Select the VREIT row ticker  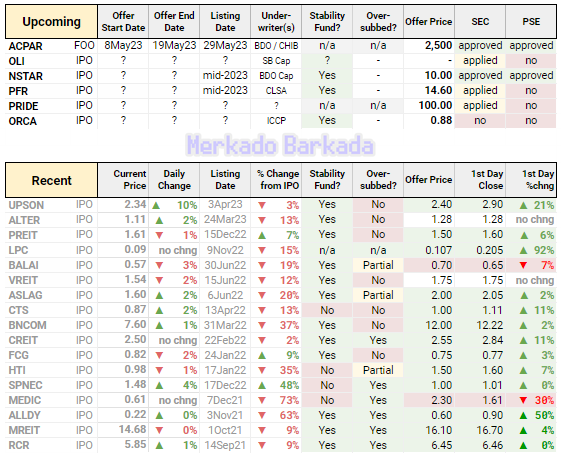point(23,280)
